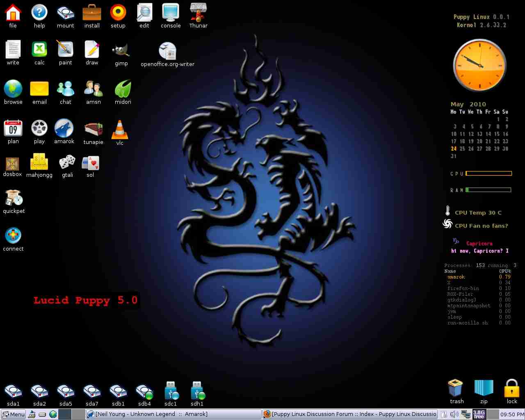Screen dimensions: 525x420
Task: Click the RAM usage bar
Action: (488, 190)
